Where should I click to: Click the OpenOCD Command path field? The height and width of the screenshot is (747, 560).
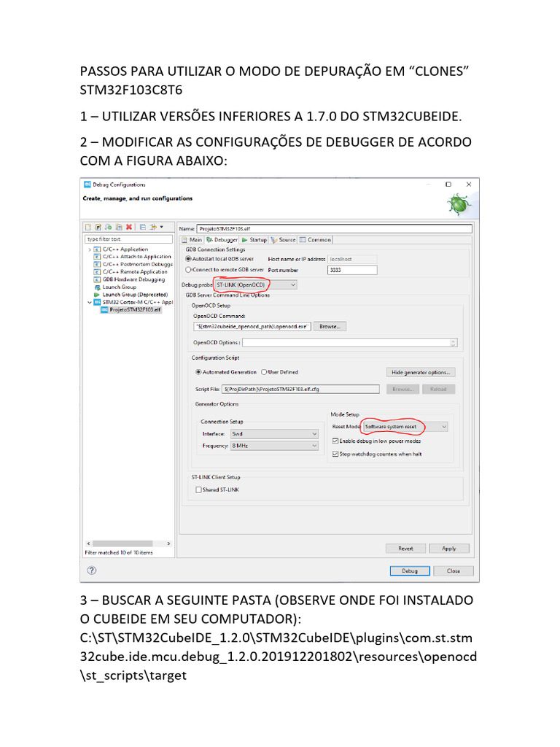point(252,327)
